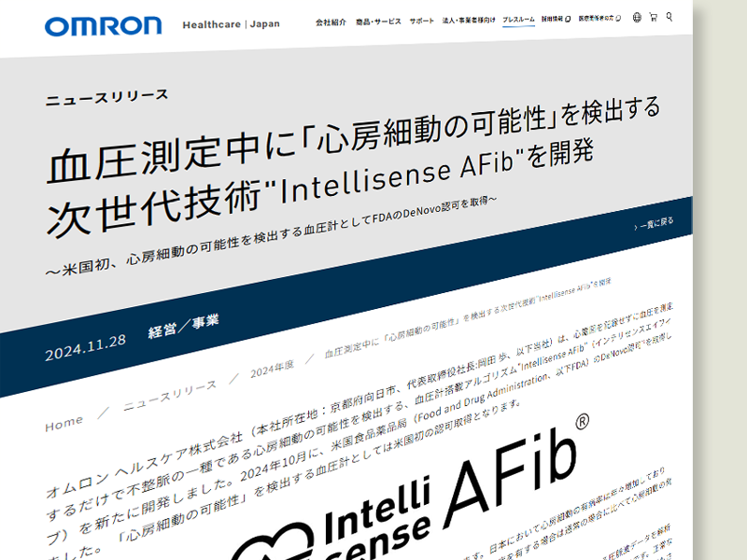The height and width of the screenshot is (560, 747).
Task: Open the 会社紹介 menu
Action: point(330,20)
